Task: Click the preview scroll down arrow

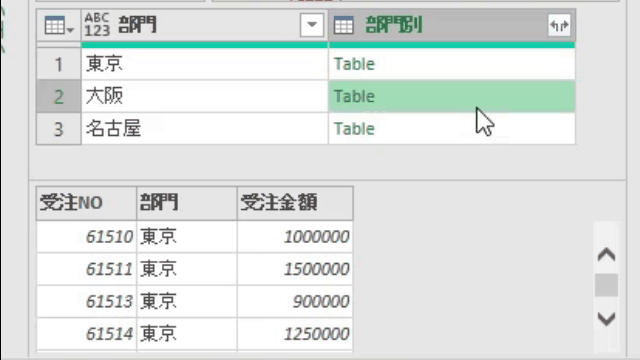Action: (x=607, y=318)
